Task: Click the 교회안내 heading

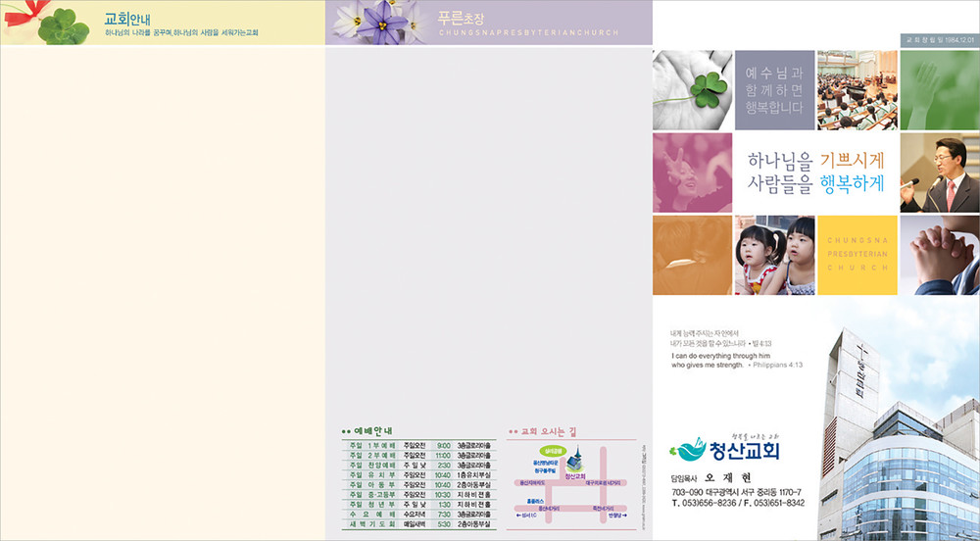Action: pos(125,18)
